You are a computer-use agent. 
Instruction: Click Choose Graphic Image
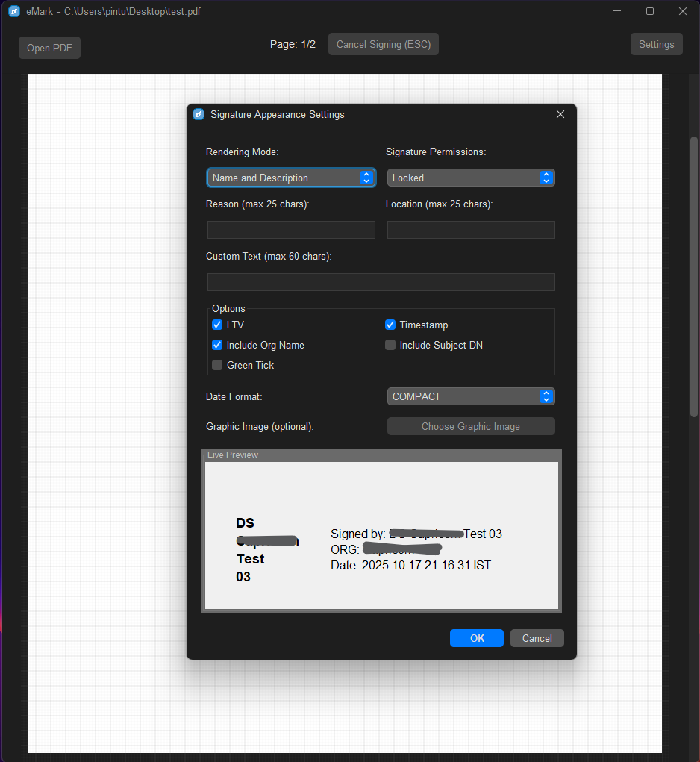(x=470, y=426)
